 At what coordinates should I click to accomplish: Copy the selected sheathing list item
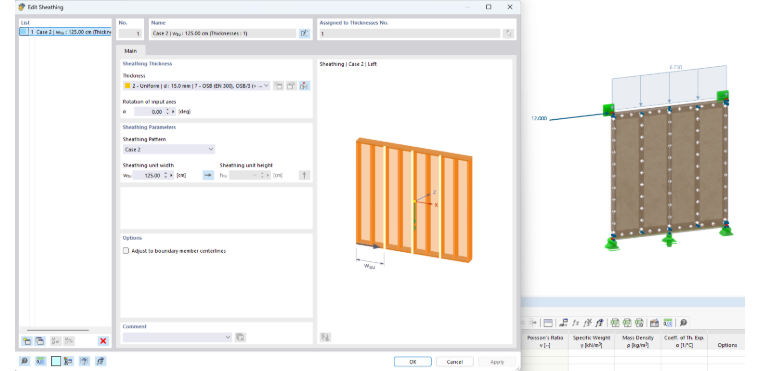(x=40, y=341)
